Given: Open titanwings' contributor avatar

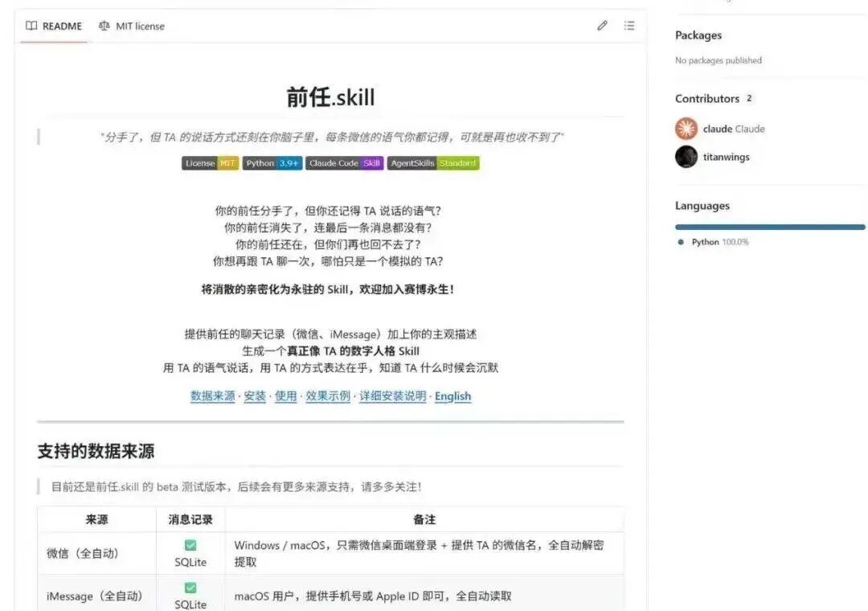Looking at the screenshot, I should pyautogui.click(x=686, y=157).
